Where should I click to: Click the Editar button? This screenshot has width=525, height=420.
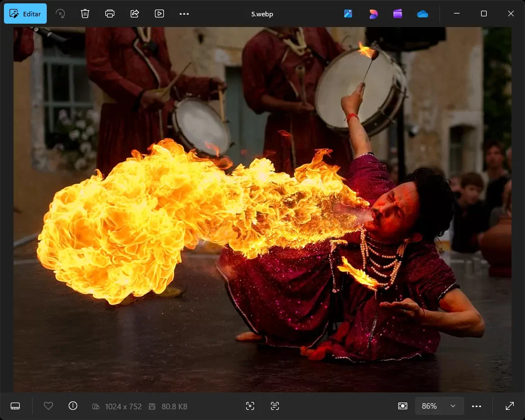[25, 14]
